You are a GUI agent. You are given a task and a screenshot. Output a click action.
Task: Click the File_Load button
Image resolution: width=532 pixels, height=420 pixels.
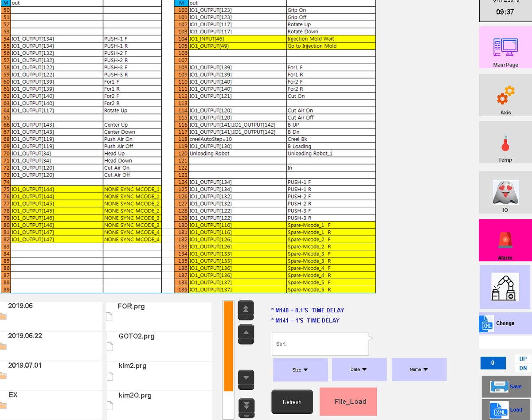(348, 401)
